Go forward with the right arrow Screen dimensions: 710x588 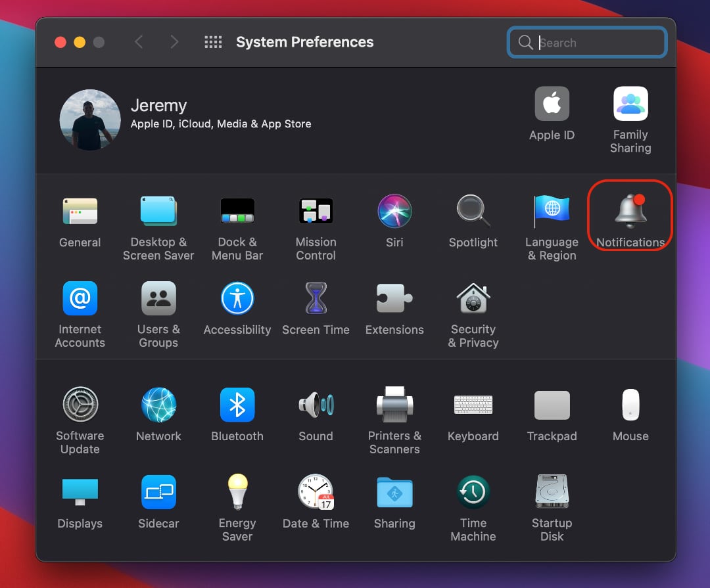tap(174, 42)
